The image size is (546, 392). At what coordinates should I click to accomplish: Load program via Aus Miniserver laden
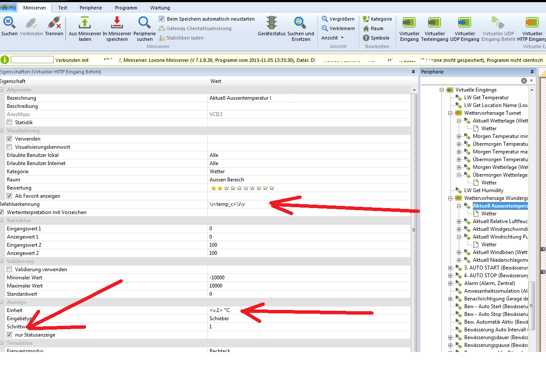click(x=85, y=23)
